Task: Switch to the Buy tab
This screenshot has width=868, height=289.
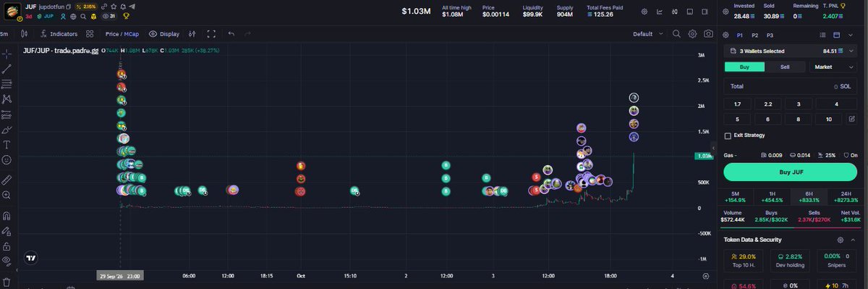Action: pos(744,67)
